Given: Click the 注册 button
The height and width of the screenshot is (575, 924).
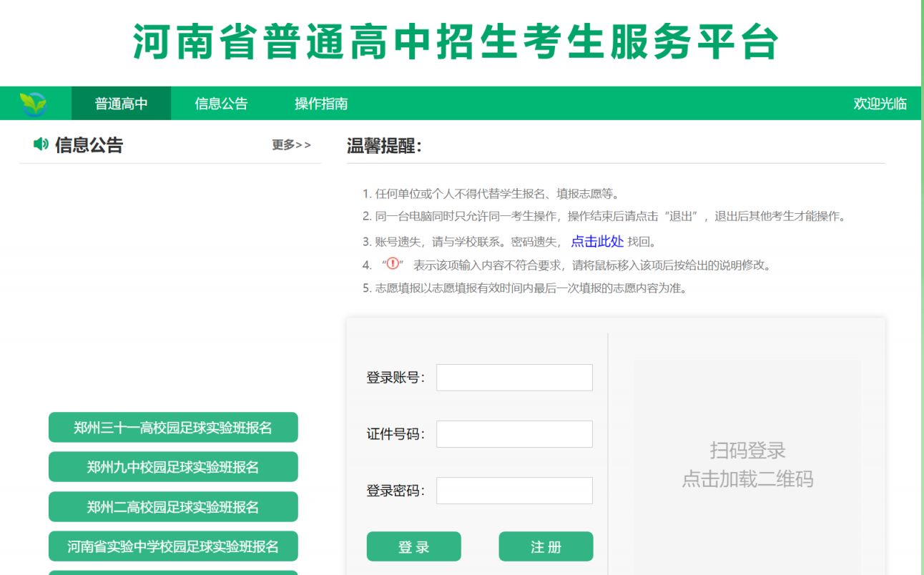Looking at the screenshot, I should click(x=546, y=547).
